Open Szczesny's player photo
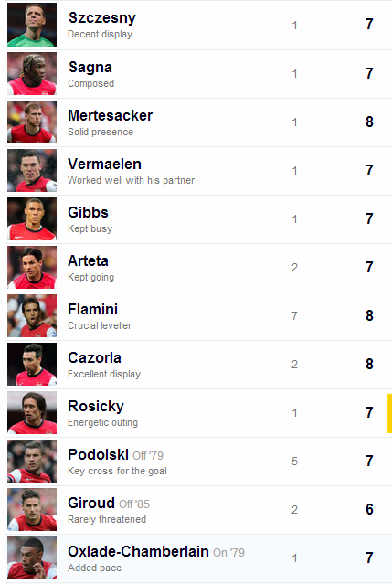 click(32, 25)
